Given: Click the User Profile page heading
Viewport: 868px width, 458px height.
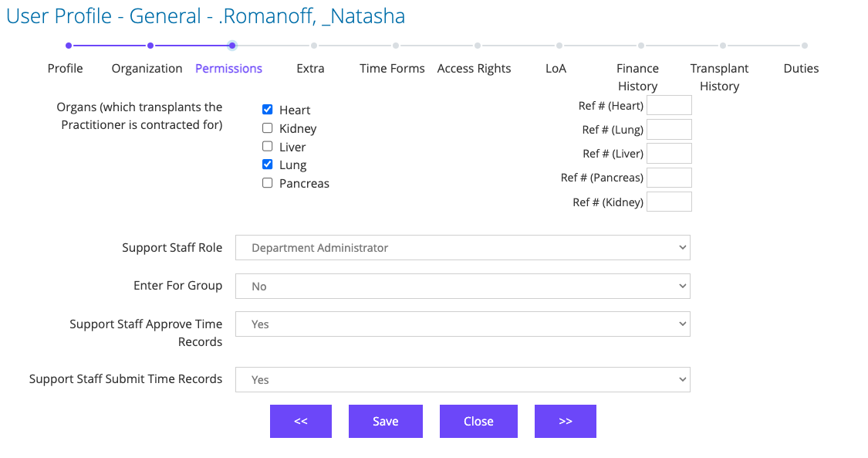Looking at the screenshot, I should pyautogui.click(x=206, y=16).
